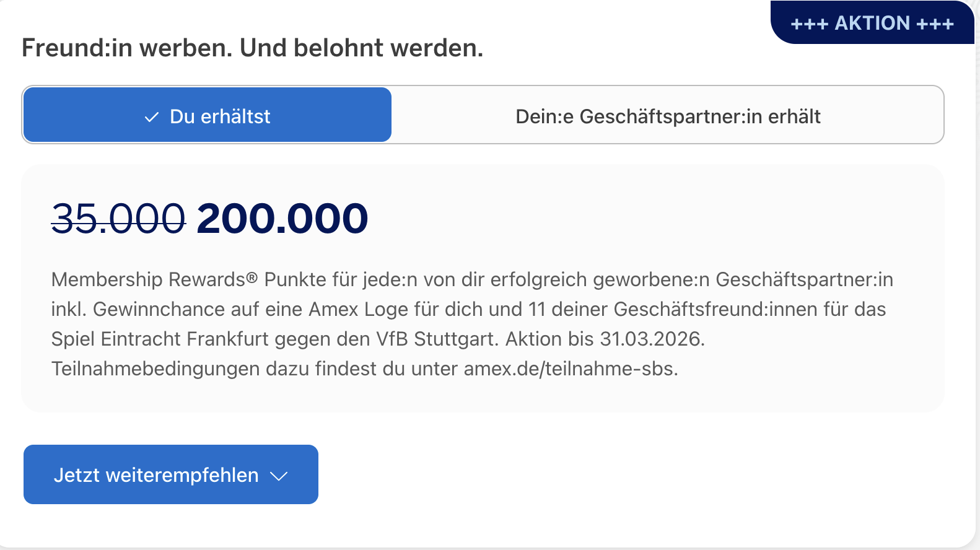
Task: Click the "Membership Rewards" text
Action: click(x=148, y=279)
